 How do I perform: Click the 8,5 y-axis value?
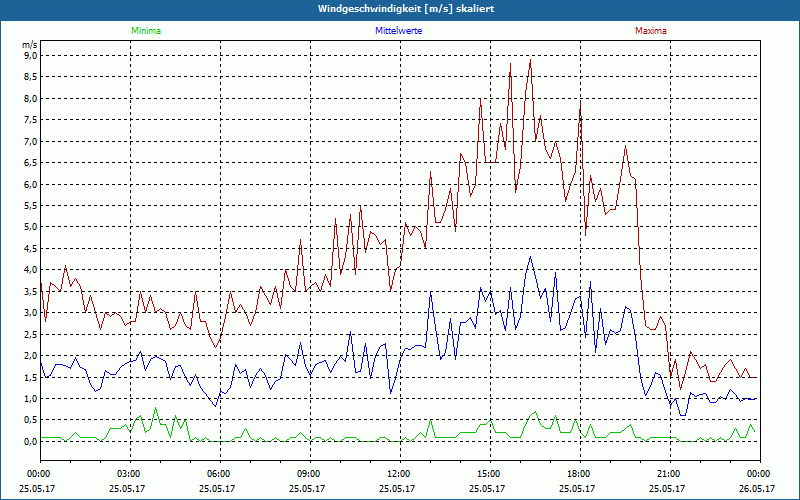point(31,77)
